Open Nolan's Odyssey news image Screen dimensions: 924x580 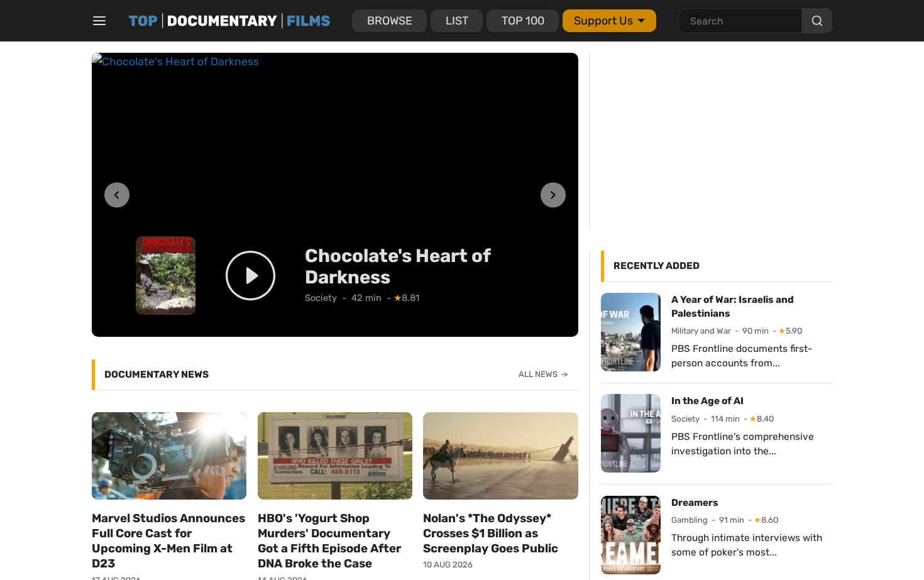pos(500,456)
